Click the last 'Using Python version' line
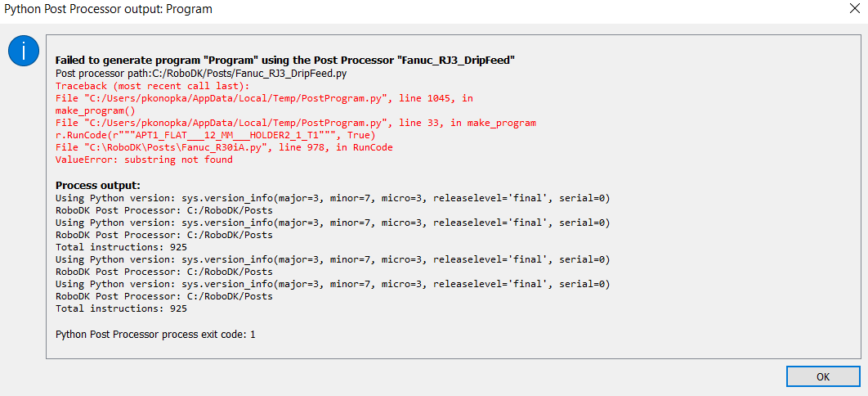Image resolution: width=868 pixels, height=396 pixels. [332, 284]
